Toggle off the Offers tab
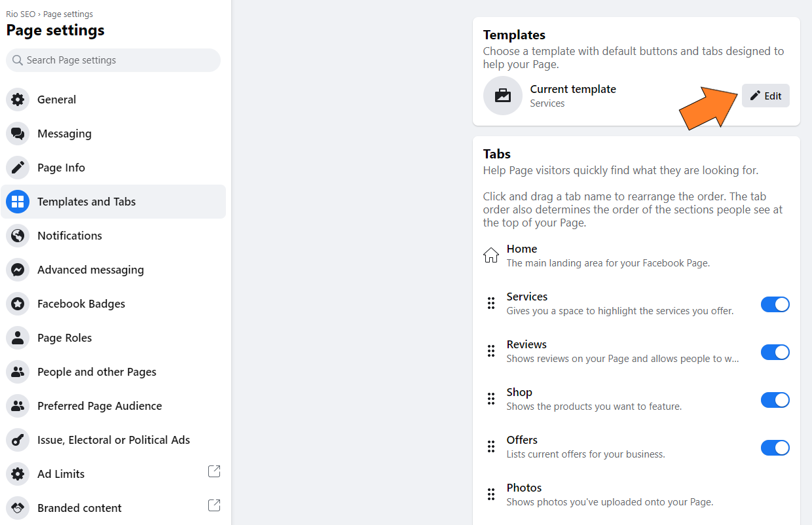Image resolution: width=812 pixels, height=525 pixels. point(775,447)
